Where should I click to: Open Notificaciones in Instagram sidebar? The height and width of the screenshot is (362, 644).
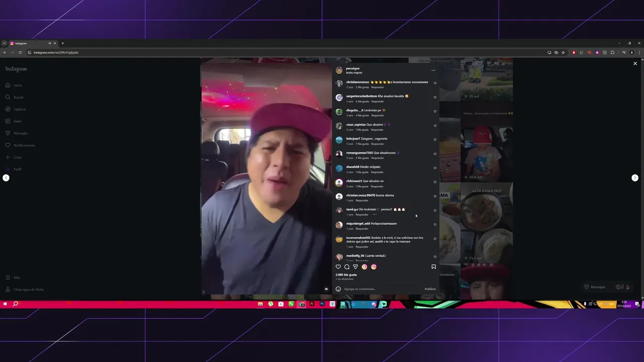click(x=20, y=145)
